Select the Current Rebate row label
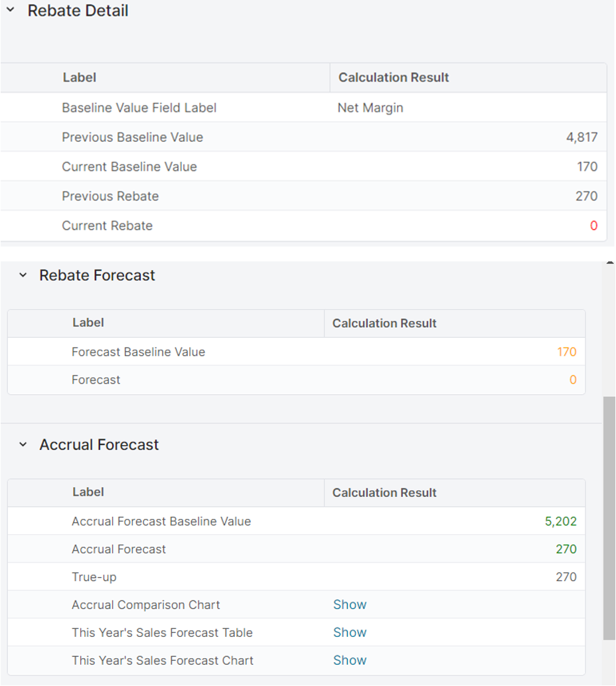 pyautogui.click(x=108, y=226)
